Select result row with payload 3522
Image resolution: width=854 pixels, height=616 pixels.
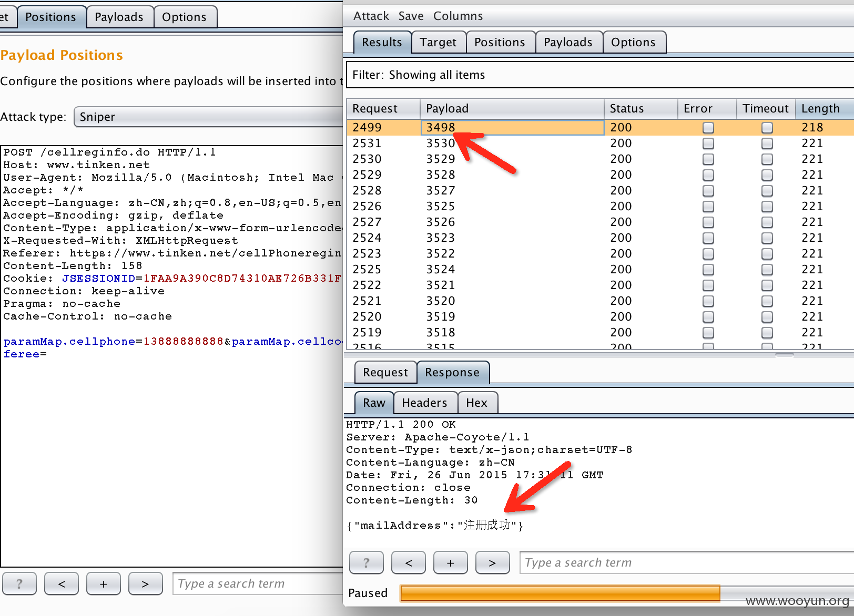599,253
